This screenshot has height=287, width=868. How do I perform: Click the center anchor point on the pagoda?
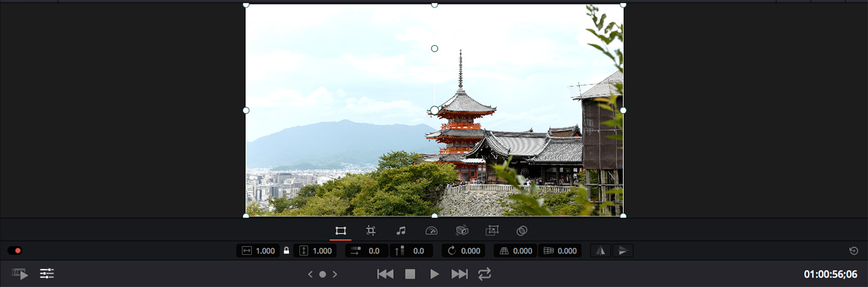(435, 110)
